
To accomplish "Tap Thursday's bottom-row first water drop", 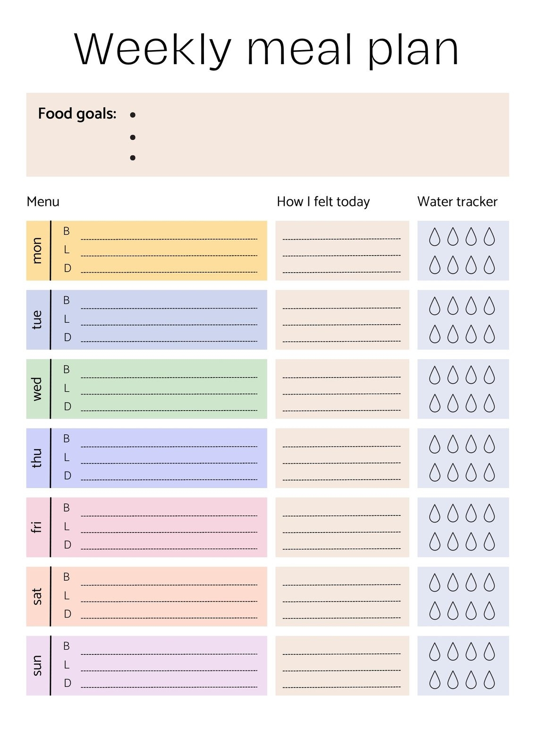I will (434, 472).
